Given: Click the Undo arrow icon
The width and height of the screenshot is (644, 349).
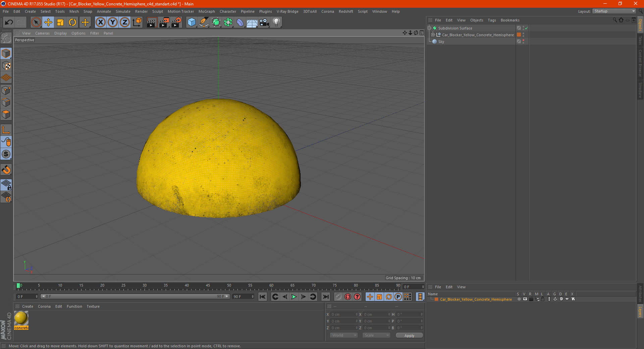Looking at the screenshot, I should click(x=9, y=22).
